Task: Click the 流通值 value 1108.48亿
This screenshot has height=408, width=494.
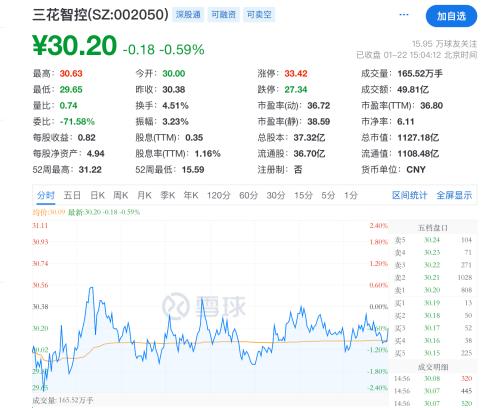Action: coord(418,153)
